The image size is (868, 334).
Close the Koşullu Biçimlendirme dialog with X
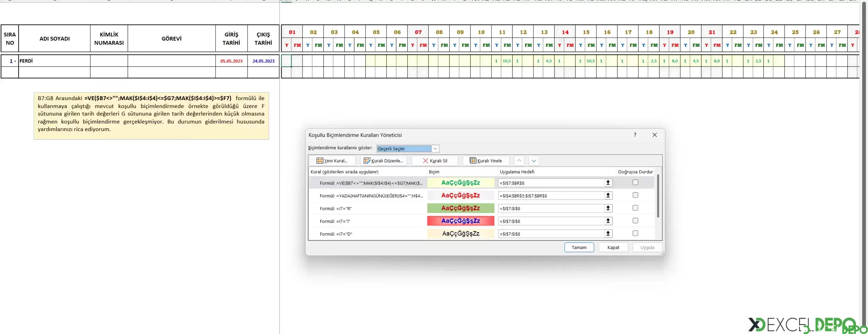click(654, 135)
